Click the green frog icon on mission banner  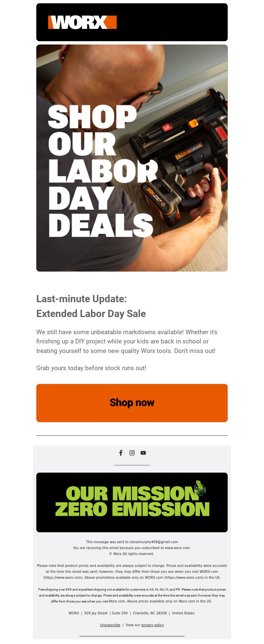click(x=200, y=488)
